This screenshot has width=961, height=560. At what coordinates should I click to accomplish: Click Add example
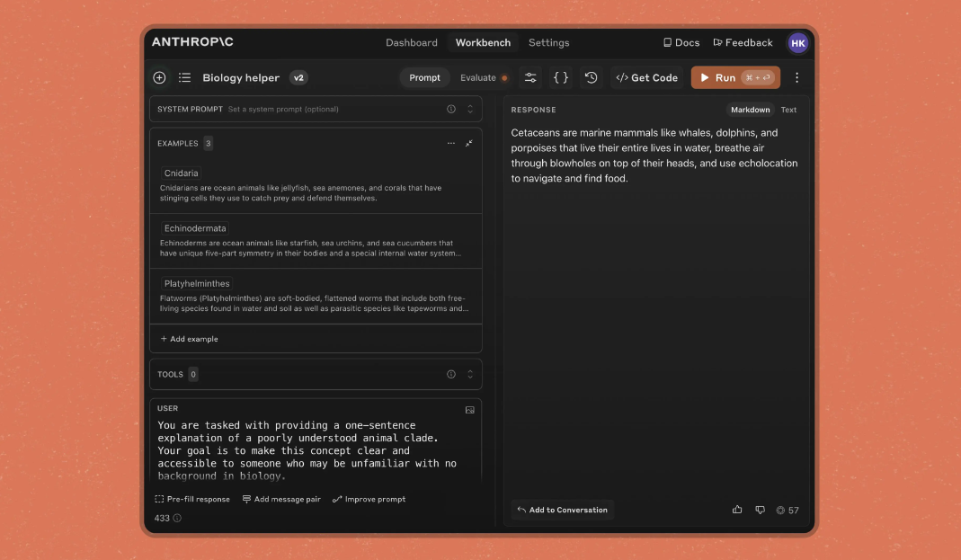(x=190, y=339)
